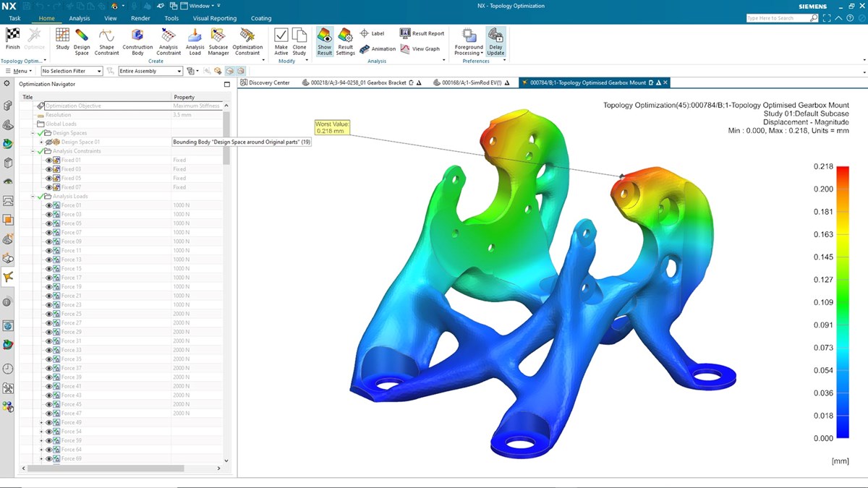Collapse the Analysis Loads tree group

[x=33, y=197]
